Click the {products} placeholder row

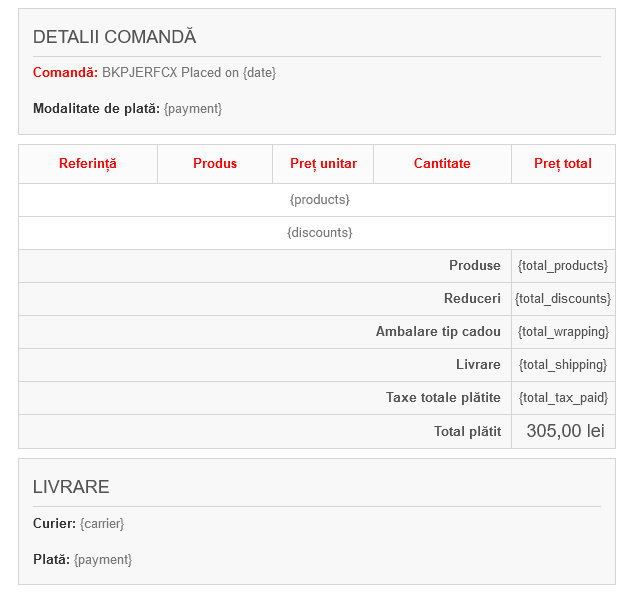319,200
